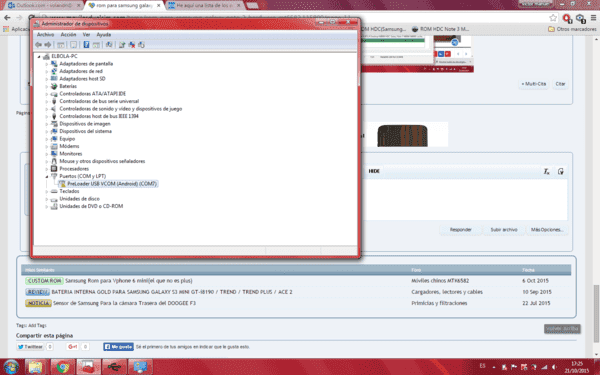This screenshot has width=600, height=375.
Task: Click the Citar button
Action: [560, 84]
